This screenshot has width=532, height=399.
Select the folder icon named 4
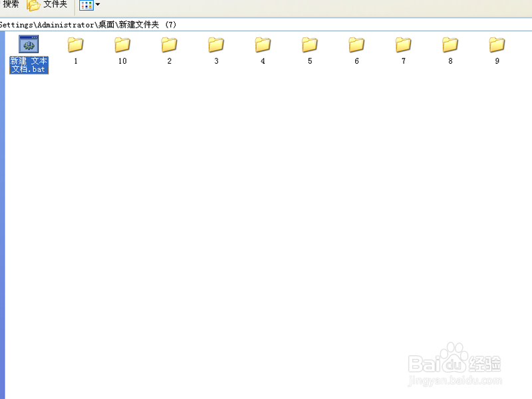[263, 45]
